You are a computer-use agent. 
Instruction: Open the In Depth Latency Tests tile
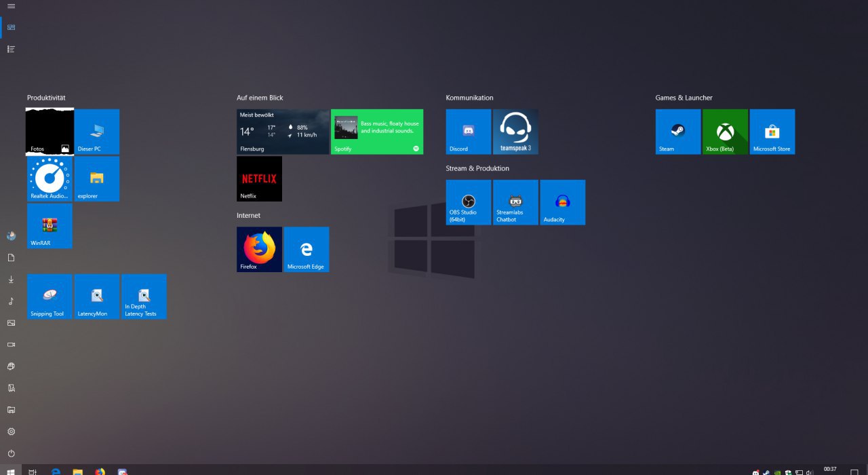[x=144, y=297]
